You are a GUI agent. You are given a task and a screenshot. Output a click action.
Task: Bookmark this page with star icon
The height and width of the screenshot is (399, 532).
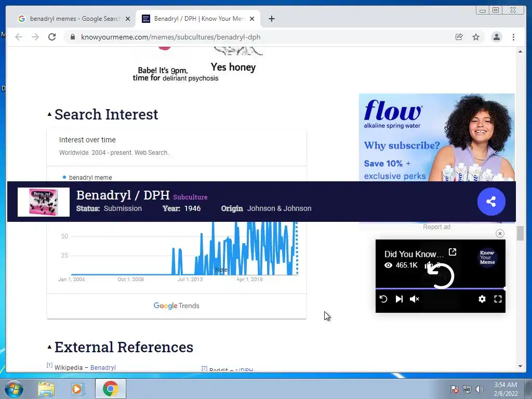[x=476, y=37]
